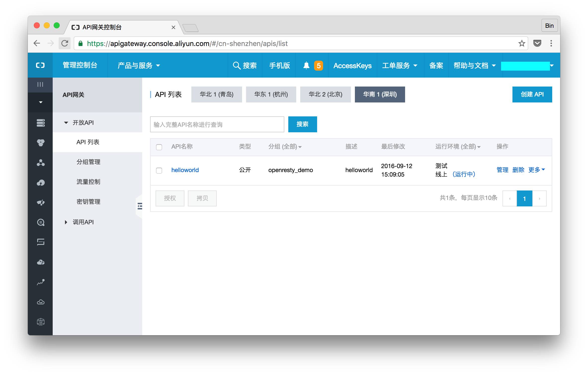Click the 授权 button below the table
The height and width of the screenshot is (375, 588).
pos(170,198)
